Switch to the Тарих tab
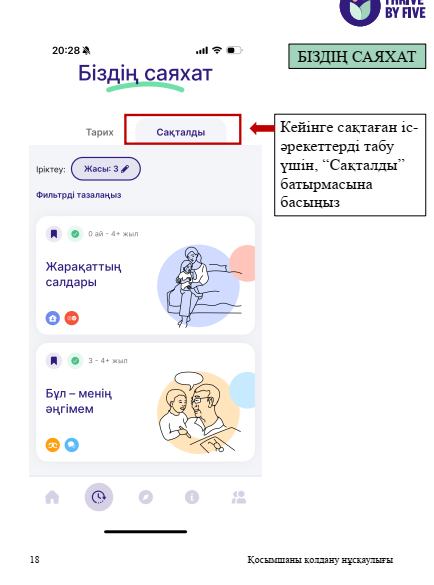Viewport: 434px width, 585px height. tap(100, 132)
